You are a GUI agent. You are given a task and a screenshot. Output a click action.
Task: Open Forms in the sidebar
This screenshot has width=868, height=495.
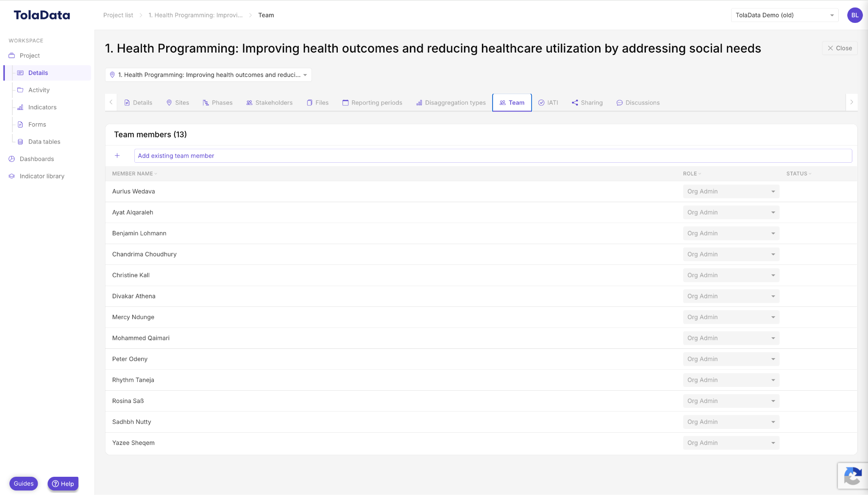pyautogui.click(x=37, y=125)
